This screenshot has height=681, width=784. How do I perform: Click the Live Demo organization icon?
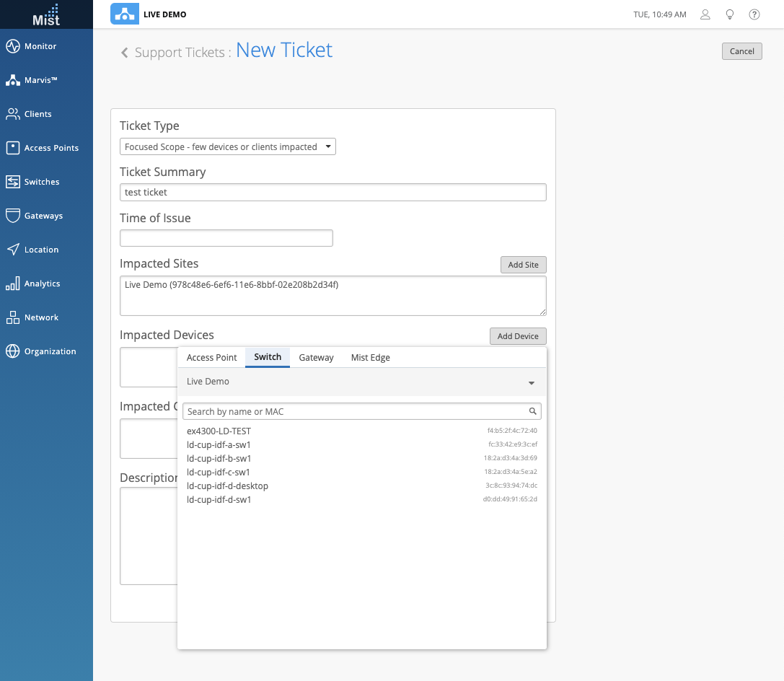[125, 14]
